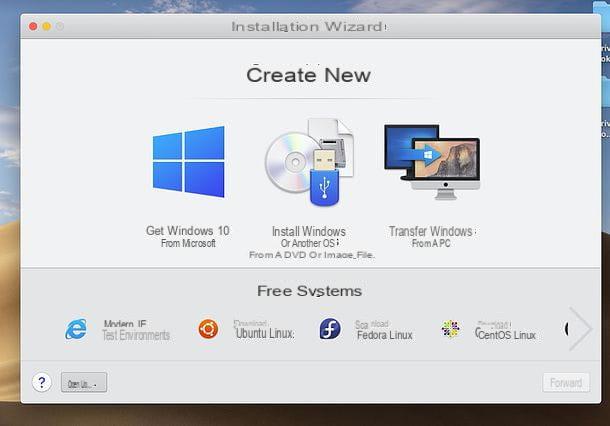This screenshot has height=426, width=610.
Task: Select the Fedora Linux download text
Action: pos(384,330)
